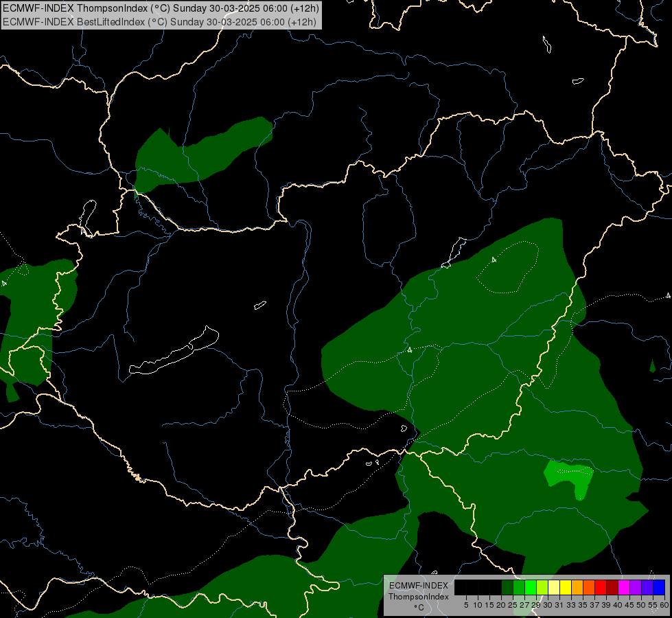This screenshot has height=618, width=672.
Task: Click the "°C" unit label in the legend
Action: point(419,608)
